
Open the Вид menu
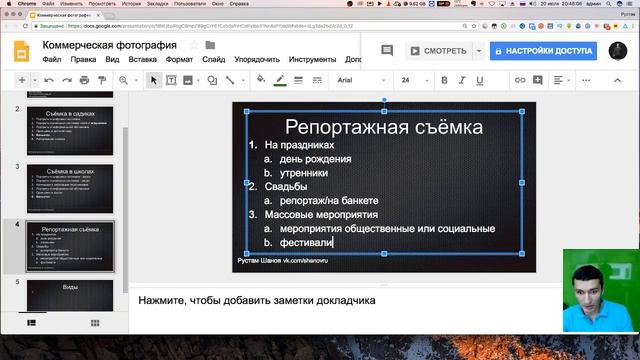pos(112,60)
